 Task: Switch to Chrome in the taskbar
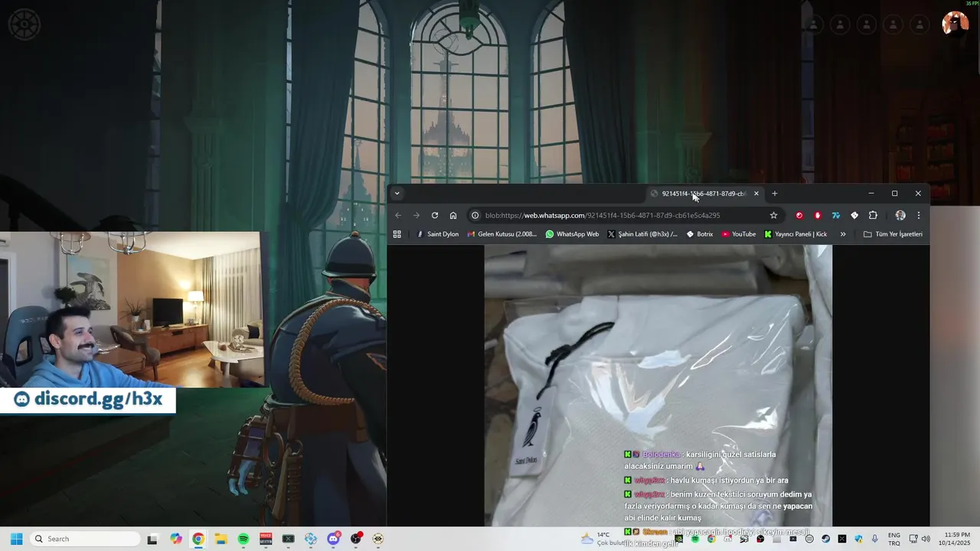coord(198,539)
